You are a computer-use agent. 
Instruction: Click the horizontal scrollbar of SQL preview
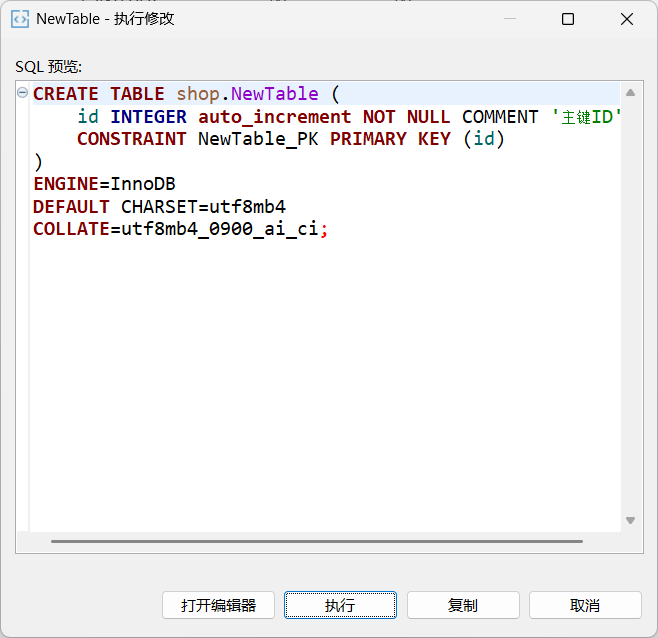[x=317, y=541]
